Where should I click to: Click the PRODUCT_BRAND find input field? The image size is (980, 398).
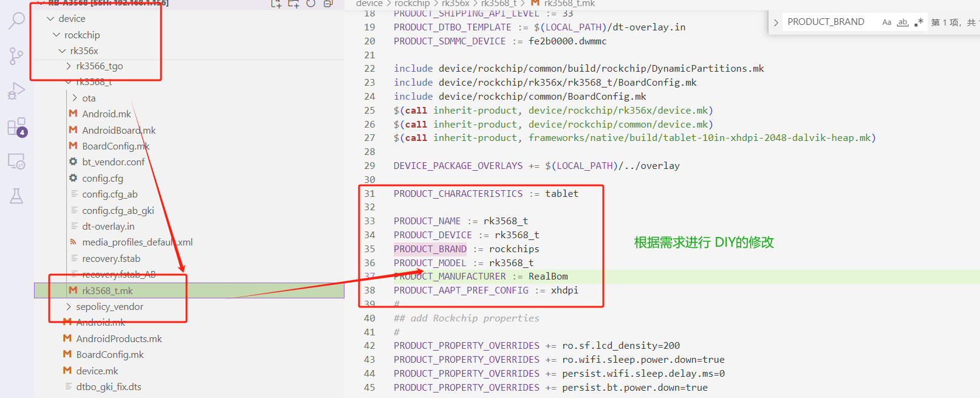[830, 22]
